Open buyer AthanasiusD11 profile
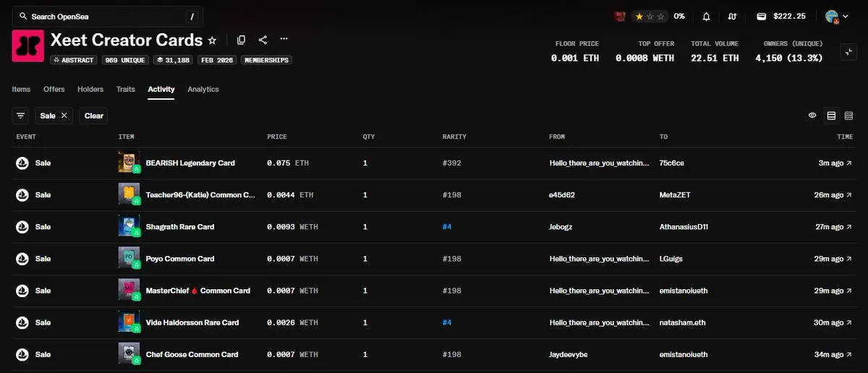The height and width of the screenshot is (373, 868). [684, 227]
